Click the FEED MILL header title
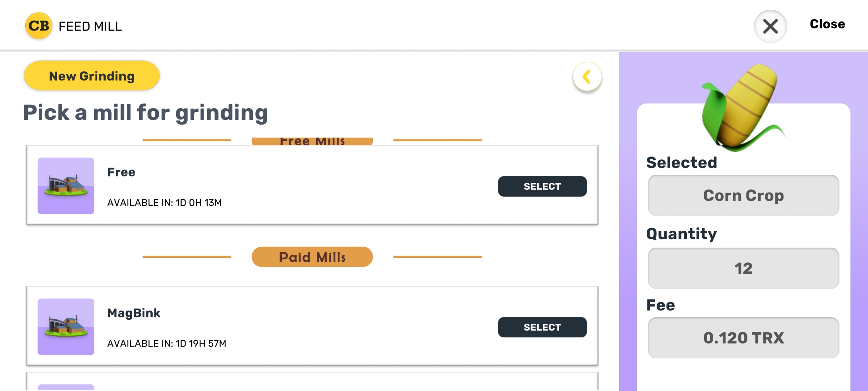The width and height of the screenshot is (868, 391). 90,26
